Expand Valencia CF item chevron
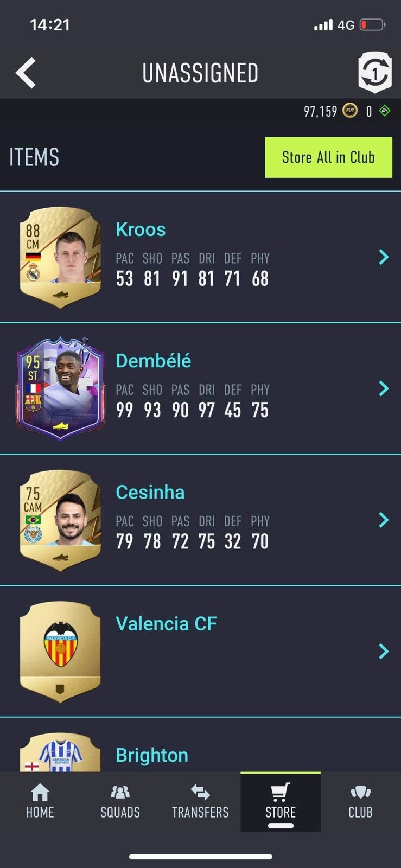Screen dimensions: 401x868 [384, 651]
